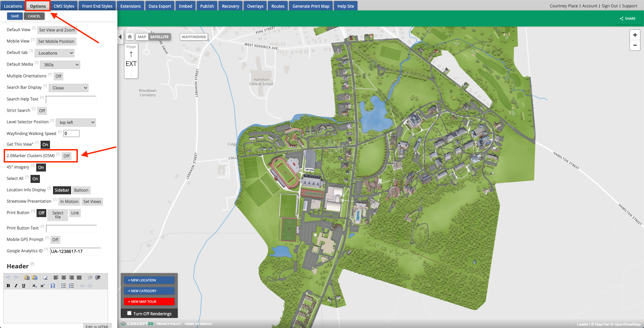Insert numbered list
The height and width of the screenshot is (328, 644).
(71, 286)
